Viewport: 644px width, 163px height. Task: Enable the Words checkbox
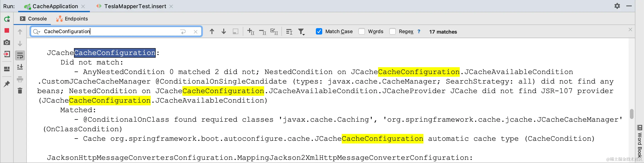[362, 32]
